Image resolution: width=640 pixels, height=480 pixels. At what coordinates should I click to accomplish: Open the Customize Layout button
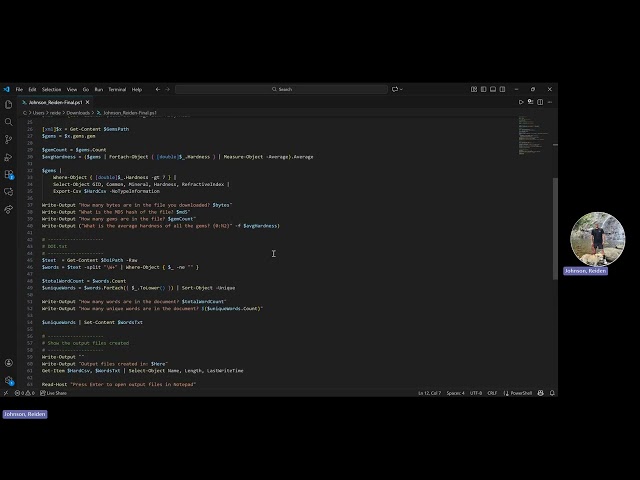coord(474,89)
